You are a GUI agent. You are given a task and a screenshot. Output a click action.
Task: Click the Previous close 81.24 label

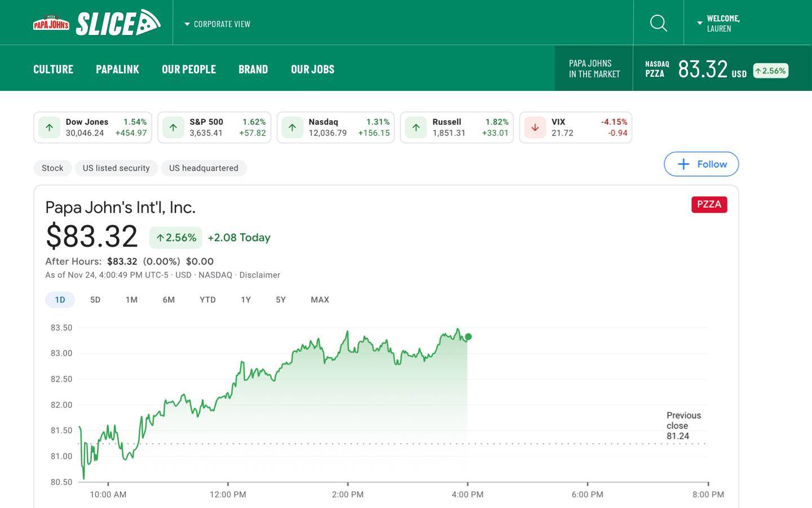pos(683,426)
